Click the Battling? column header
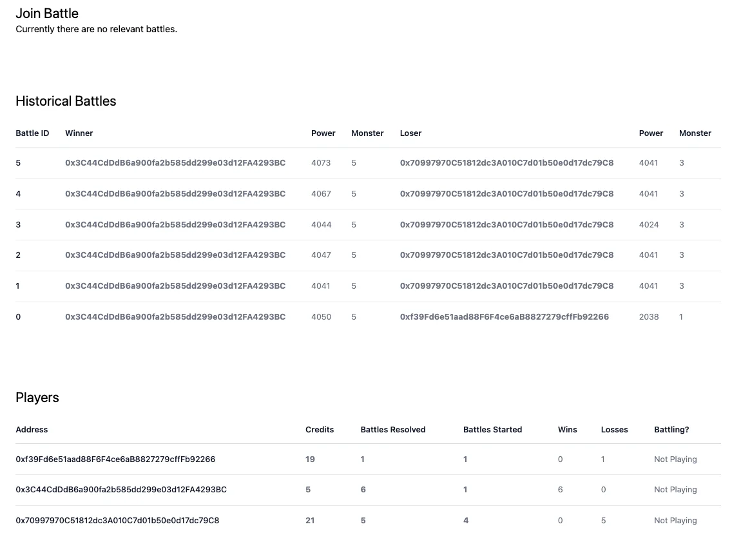 (671, 430)
